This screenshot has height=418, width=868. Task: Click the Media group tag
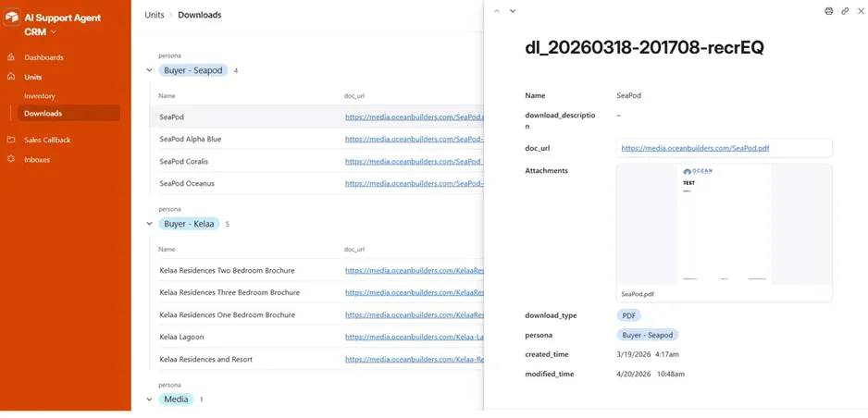tap(176, 400)
